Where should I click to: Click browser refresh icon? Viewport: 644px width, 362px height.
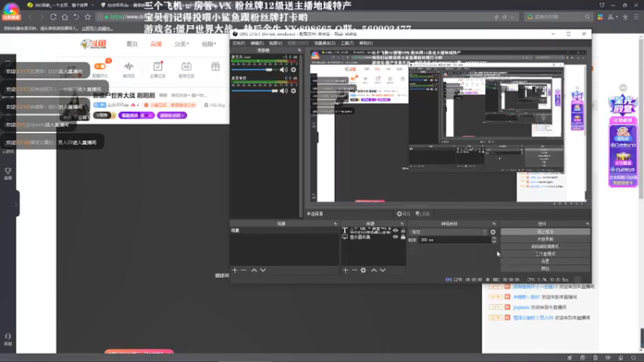(x=53, y=17)
